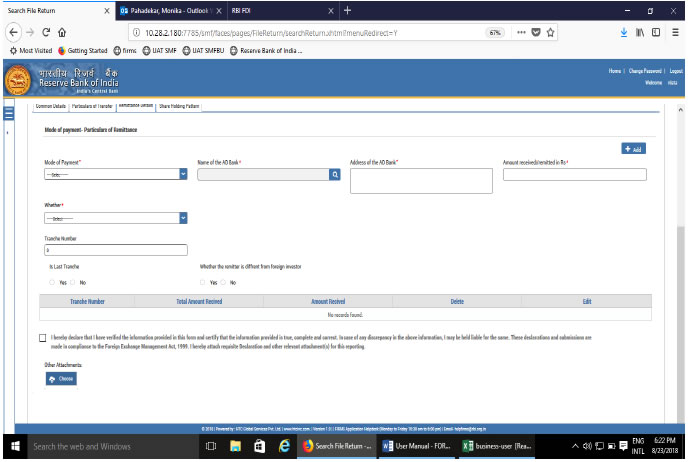Open the UAT SMFBU bookmark
The image size is (688, 462).
pyautogui.click(x=203, y=51)
